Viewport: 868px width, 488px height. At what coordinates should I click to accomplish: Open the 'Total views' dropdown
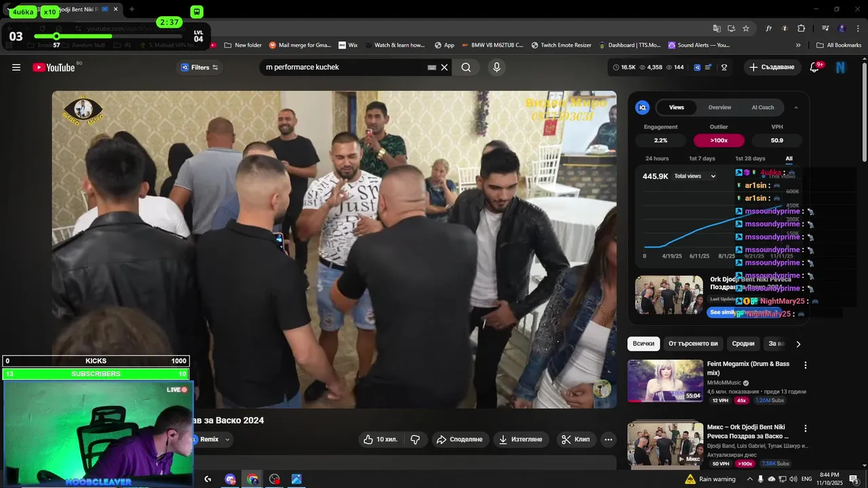coord(694,176)
